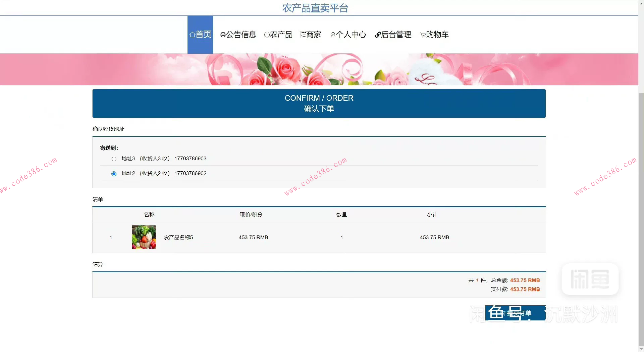This screenshot has height=352, width=644.
Task: Click the announcement icon beside 公告信息
Action: coord(222,34)
